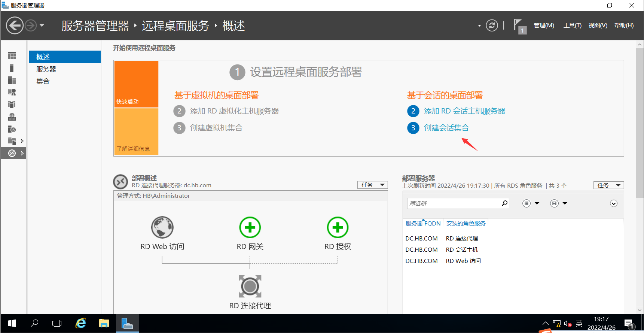Screen dimensions: 644x333
Task: Open the 任务 dropdown for 部署概述
Action: [373, 185]
